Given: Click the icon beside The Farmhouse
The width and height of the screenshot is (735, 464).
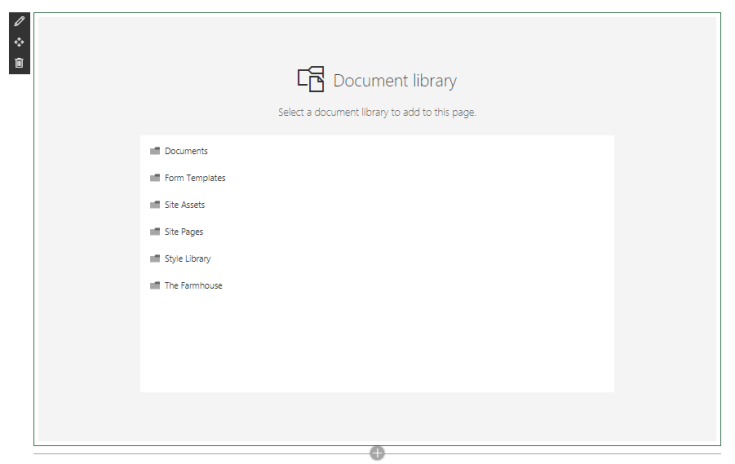Looking at the screenshot, I should pyautogui.click(x=155, y=286).
